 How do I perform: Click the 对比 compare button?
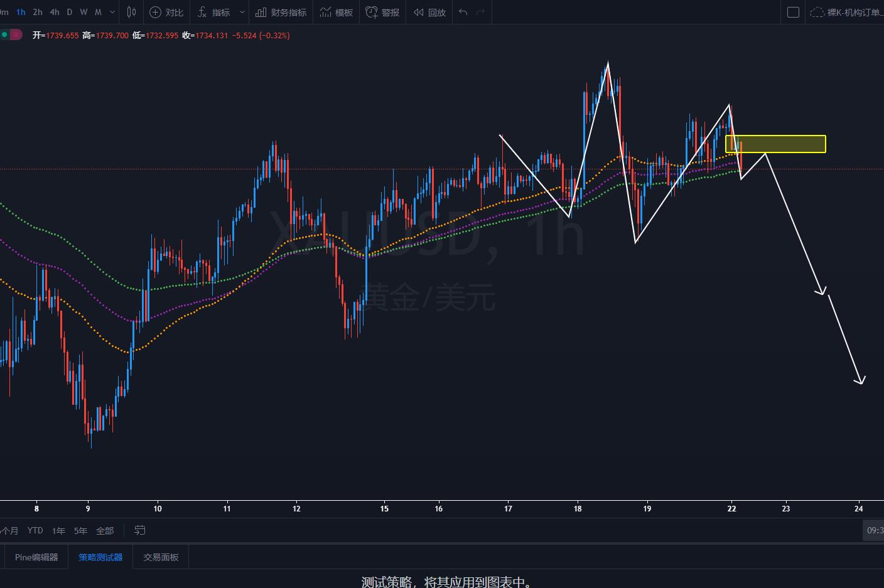(166, 12)
